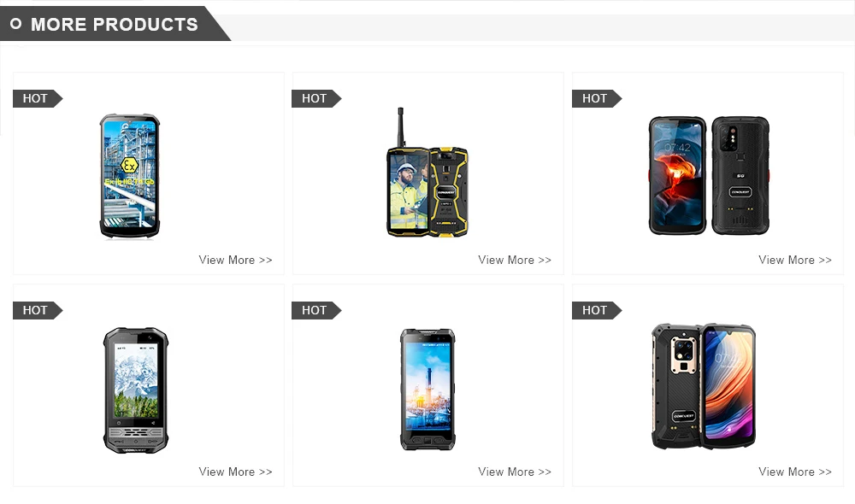This screenshot has height=504, width=855.
Task: Open the yellow walkie-talkie phone with antenna
Action: tap(427, 173)
